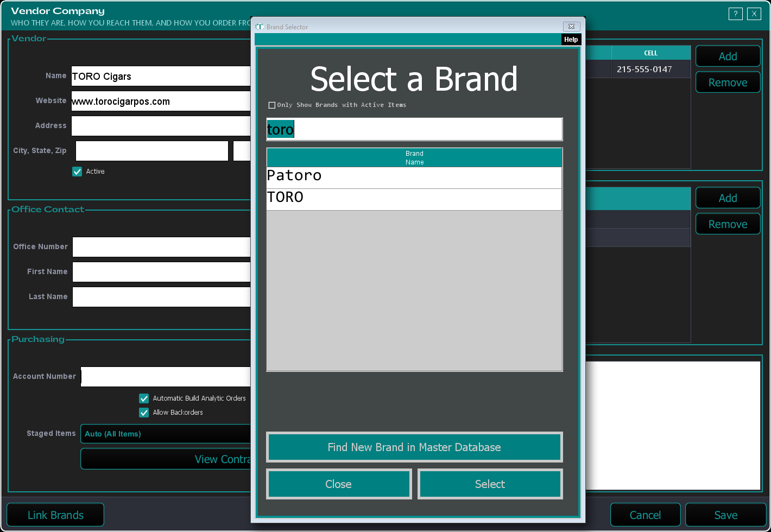This screenshot has height=532, width=771.
Task: Click the First Name field
Action: [x=162, y=272]
